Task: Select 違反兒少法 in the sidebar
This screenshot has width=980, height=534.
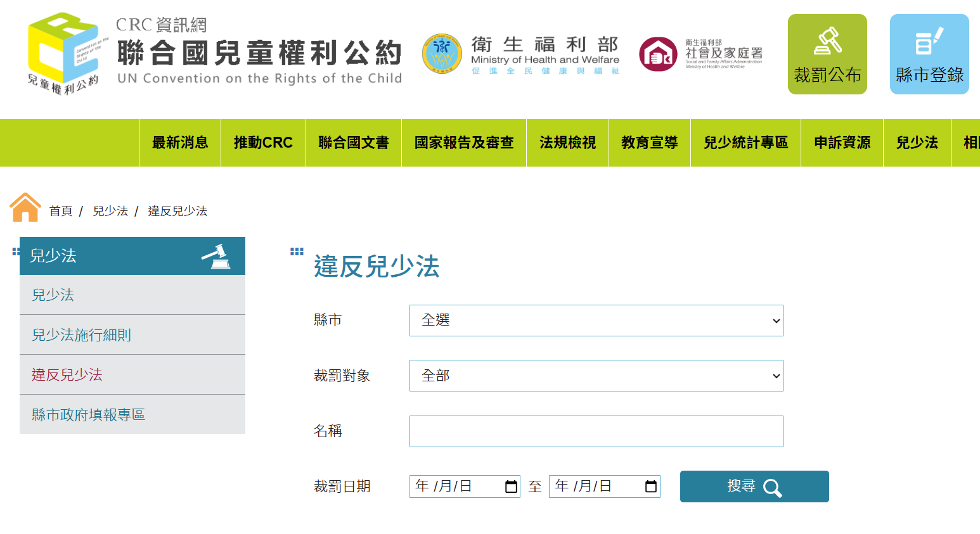Action: (x=67, y=375)
